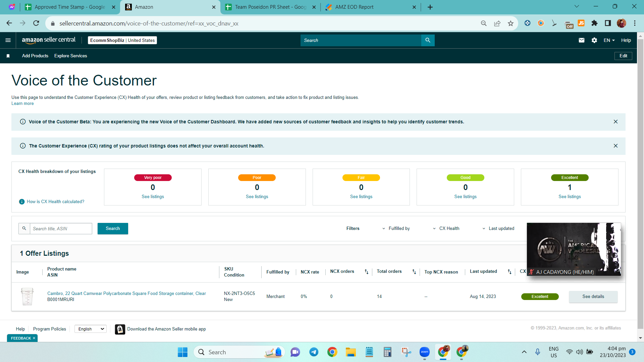The width and height of the screenshot is (644, 362).
Task: Open Program Policies footer link
Action: (50, 329)
